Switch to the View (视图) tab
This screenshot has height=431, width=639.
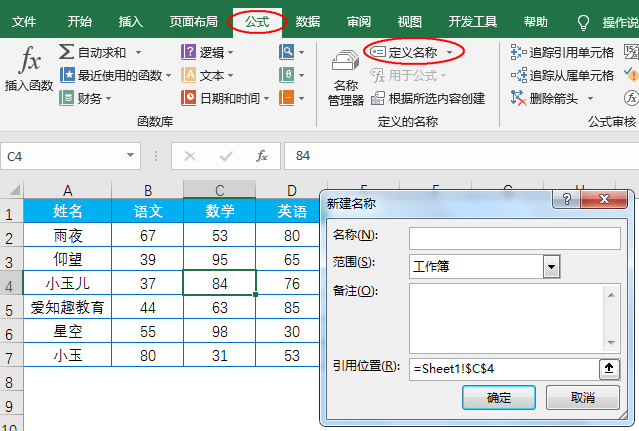410,22
